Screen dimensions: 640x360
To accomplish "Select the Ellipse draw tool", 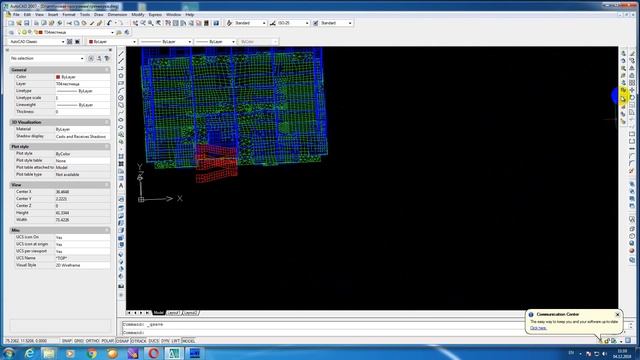I will click(x=121, y=120).
